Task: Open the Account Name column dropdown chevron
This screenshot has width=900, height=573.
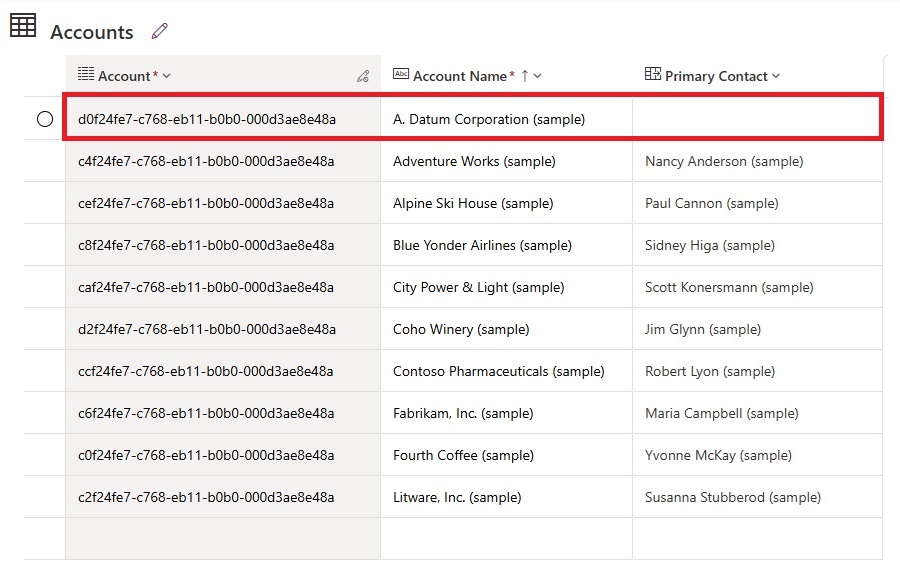Action: pos(537,76)
